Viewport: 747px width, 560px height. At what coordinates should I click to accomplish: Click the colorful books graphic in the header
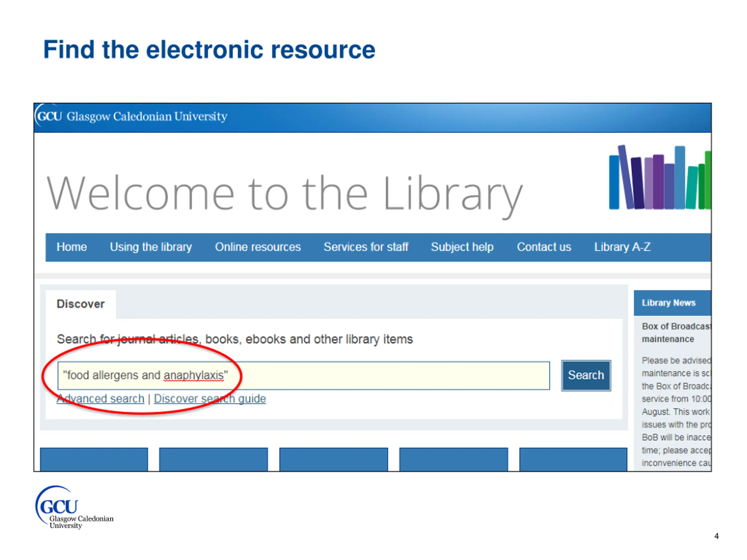[660, 177]
